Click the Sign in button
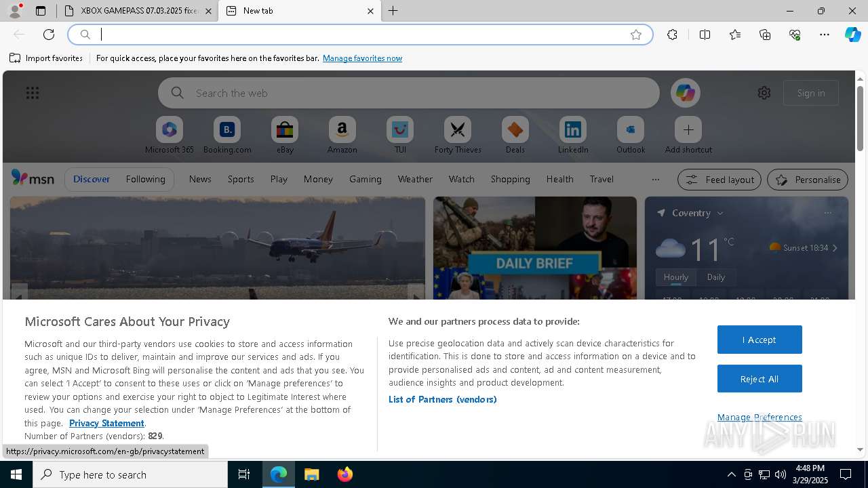The image size is (868, 488). 811,93
